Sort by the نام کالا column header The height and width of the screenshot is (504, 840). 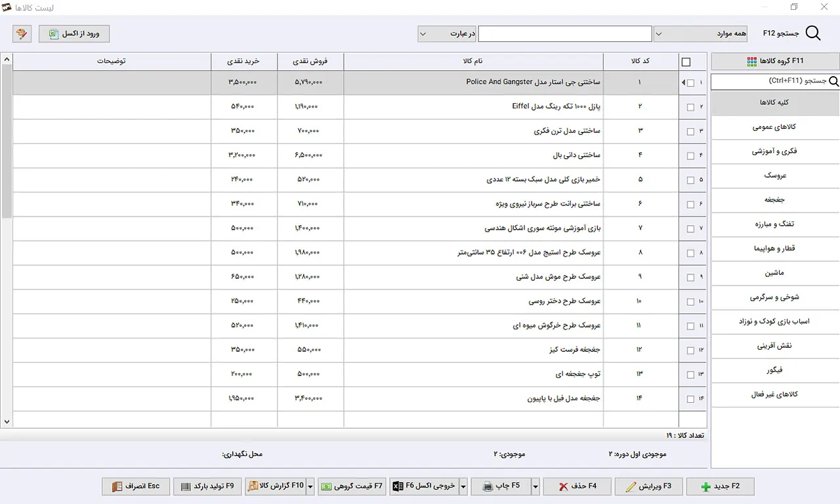pyautogui.click(x=473, y=62)
